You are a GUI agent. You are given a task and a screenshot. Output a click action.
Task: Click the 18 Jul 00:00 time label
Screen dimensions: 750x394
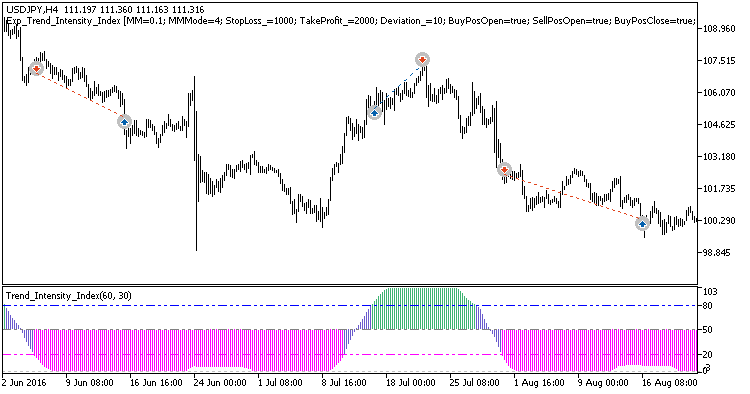click(411, 383)
